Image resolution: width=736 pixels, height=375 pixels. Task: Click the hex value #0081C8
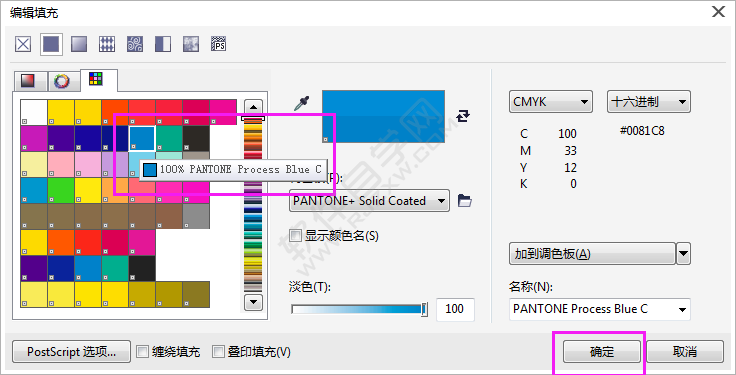pyautogui.click(x=642, y=130)
